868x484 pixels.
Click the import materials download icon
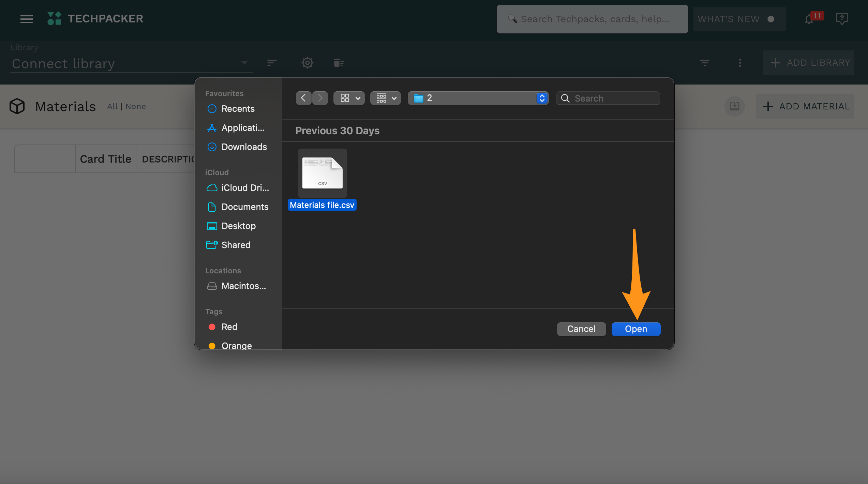tap(734, 106)
